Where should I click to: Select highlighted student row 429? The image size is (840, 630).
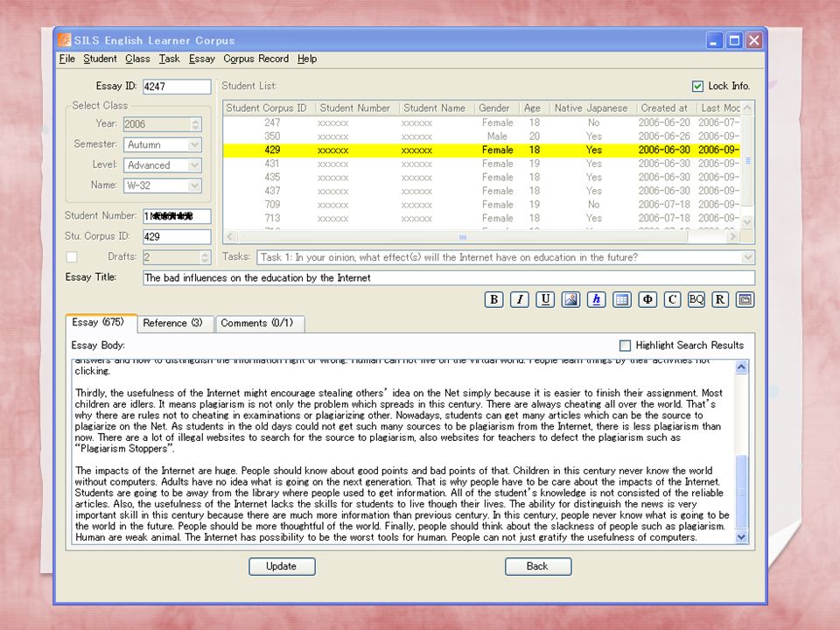tap(483, 150)
